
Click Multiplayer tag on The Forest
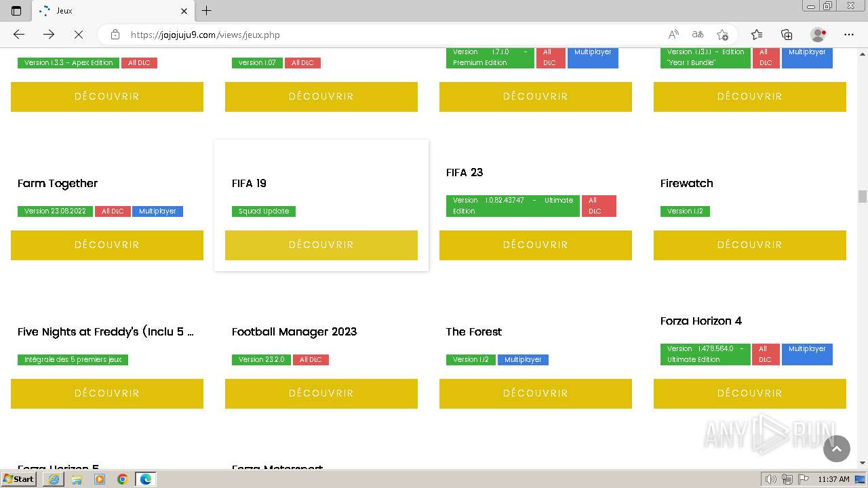click(x=523, y=360)
